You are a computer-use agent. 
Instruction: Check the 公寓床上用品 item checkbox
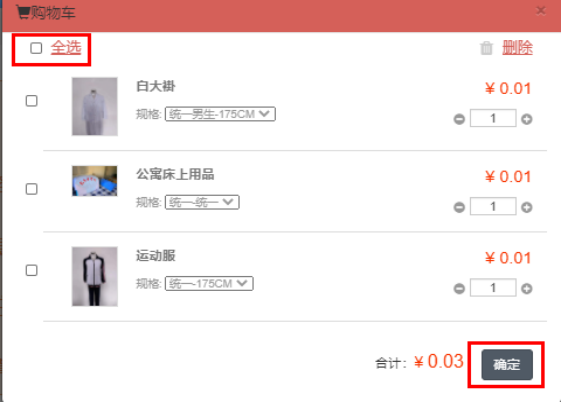point(31,189)
